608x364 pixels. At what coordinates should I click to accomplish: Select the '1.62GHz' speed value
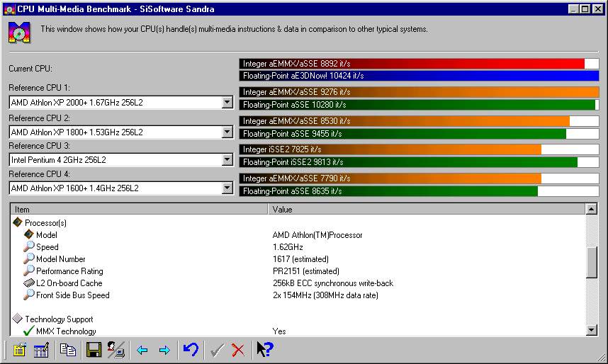tap(288, 247)
